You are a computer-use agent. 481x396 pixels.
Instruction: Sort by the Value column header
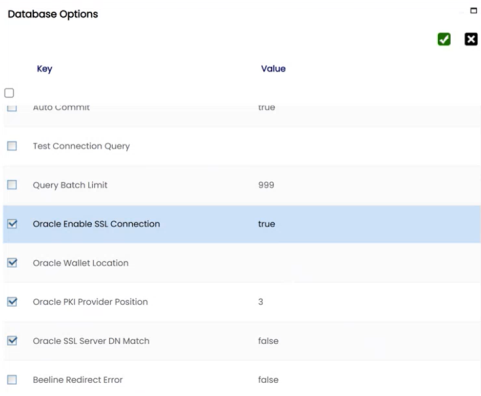tap(273, 69)
